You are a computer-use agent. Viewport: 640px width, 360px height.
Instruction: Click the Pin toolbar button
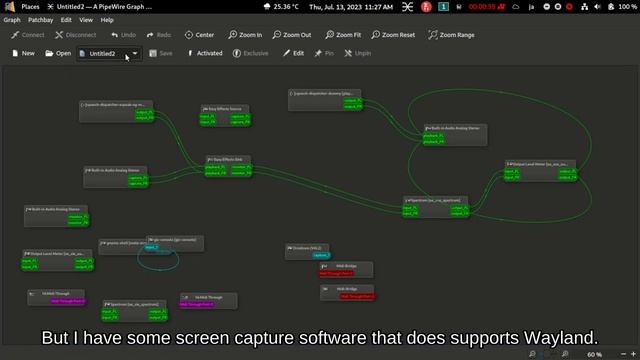click(x=324, y=53)
